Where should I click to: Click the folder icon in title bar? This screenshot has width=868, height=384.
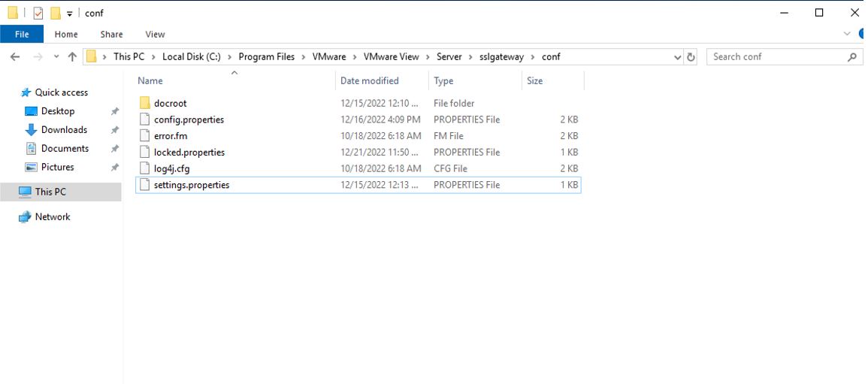(x=13, y=13)
